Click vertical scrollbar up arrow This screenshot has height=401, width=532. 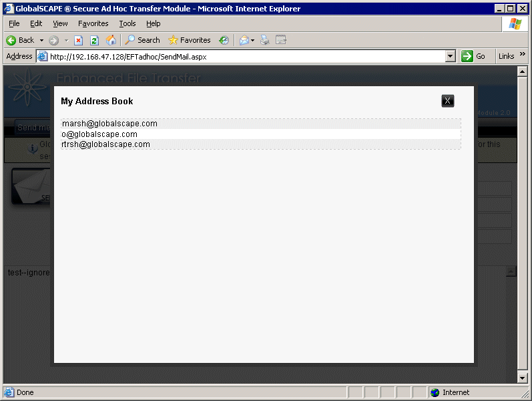(522, 72)
